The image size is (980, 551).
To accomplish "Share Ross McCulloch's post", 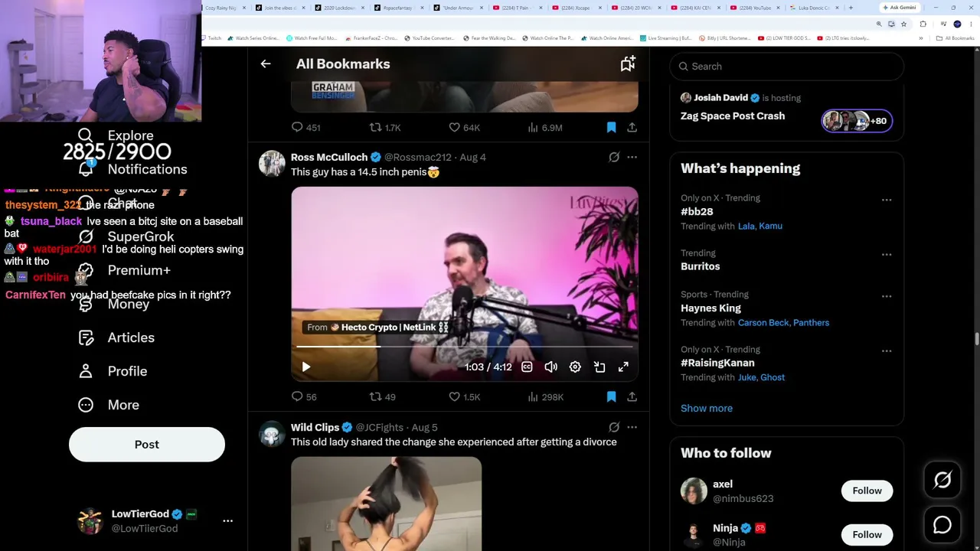I will pyautogui.click(x=632, y=397).
